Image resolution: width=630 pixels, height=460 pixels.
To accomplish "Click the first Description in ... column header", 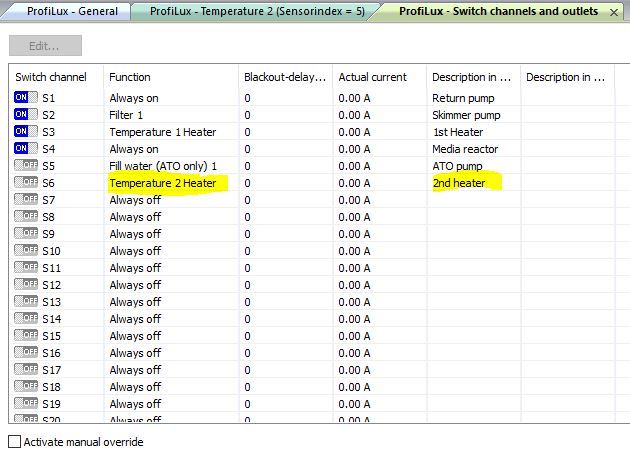I will pos(474,77).
